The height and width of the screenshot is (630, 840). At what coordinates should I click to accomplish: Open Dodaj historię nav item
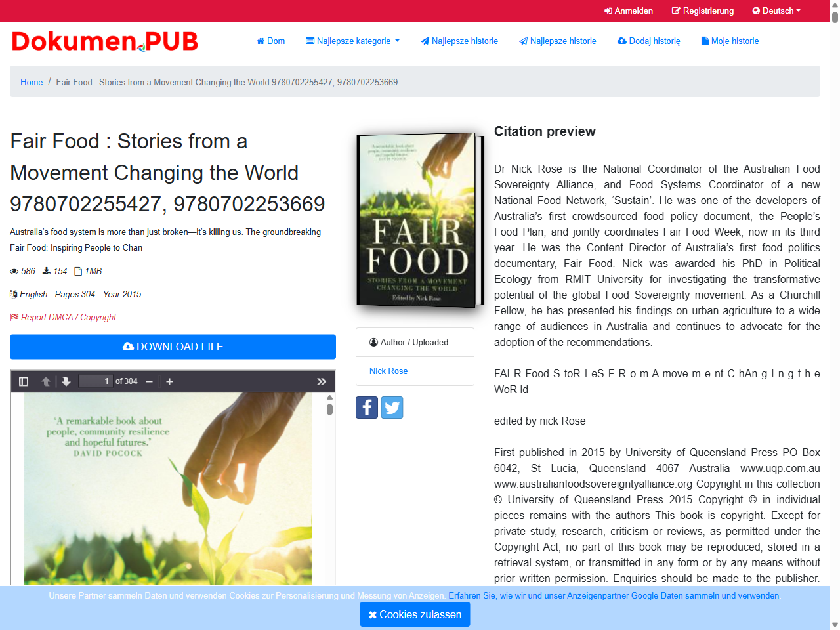click(x=649, y=41)
